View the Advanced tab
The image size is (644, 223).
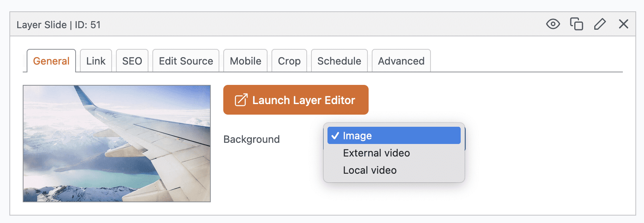pyautogui.click(x=401, y=61)
